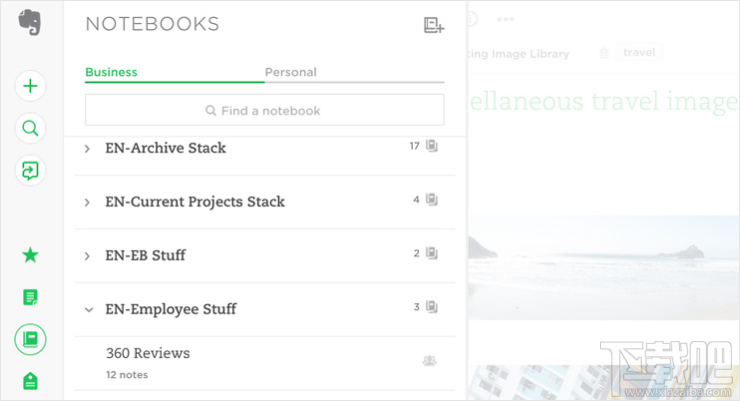
Task: Open the Notes list icon
Action: 31,297
